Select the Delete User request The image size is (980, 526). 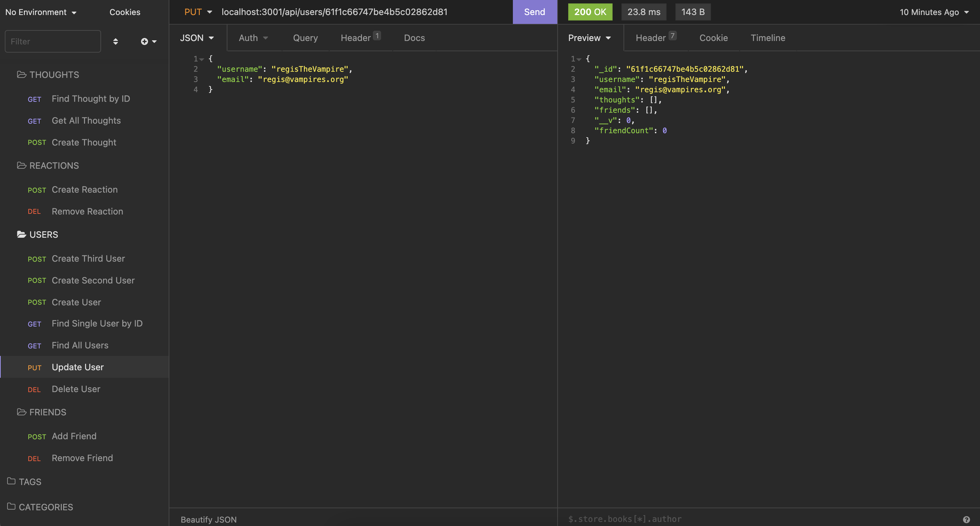76,389
